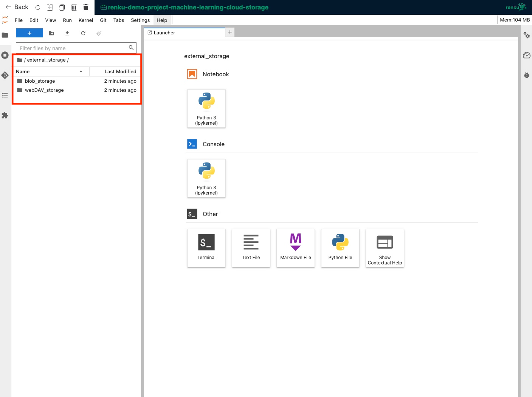Click the Notebook section orange icon
Image resolution: width=532 pixels, height=397 pixels.
192,74
